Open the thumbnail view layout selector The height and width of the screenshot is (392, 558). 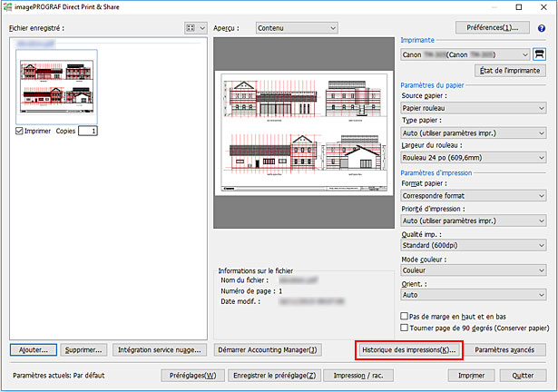coord(194,27)
